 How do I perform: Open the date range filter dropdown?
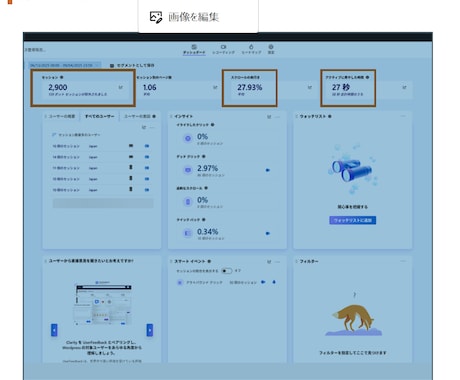tap(64, 65)
